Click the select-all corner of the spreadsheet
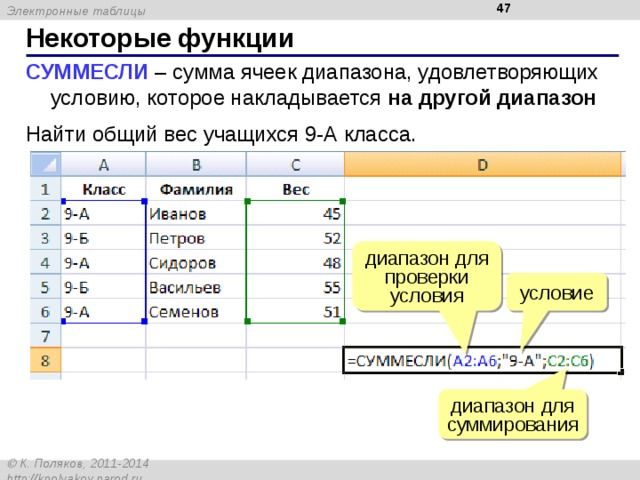Viewport: 640px width, 480px height. tap(46, 164)
